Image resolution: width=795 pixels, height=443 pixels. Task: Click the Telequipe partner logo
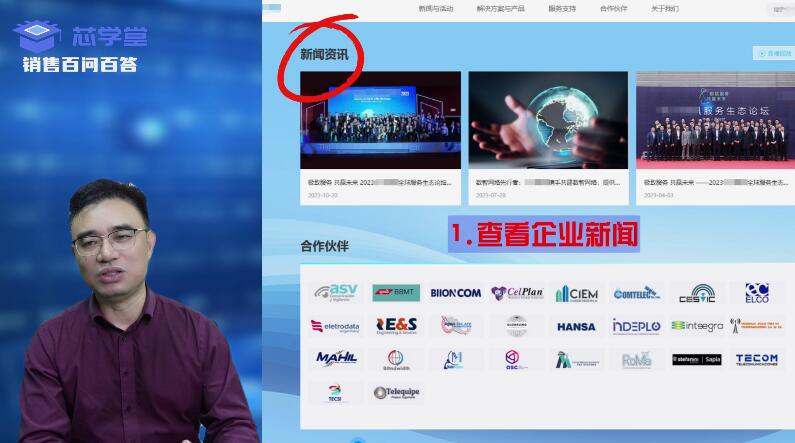[396, 392]
